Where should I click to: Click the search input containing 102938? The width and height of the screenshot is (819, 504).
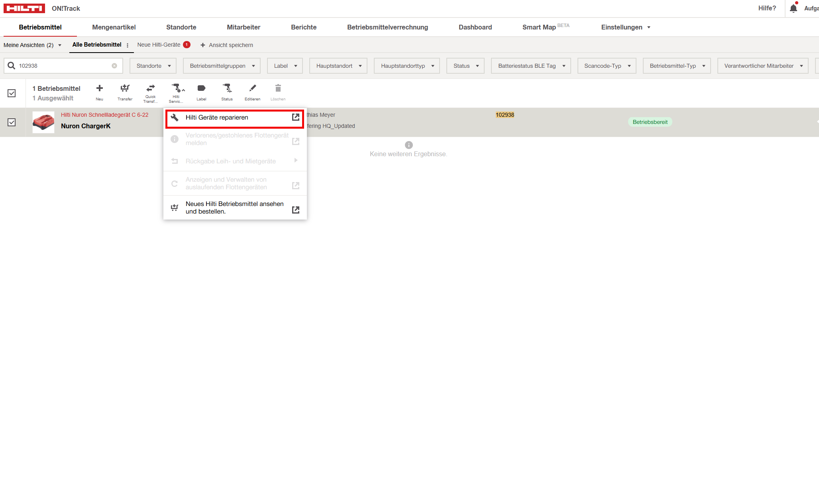click(63, 66)
